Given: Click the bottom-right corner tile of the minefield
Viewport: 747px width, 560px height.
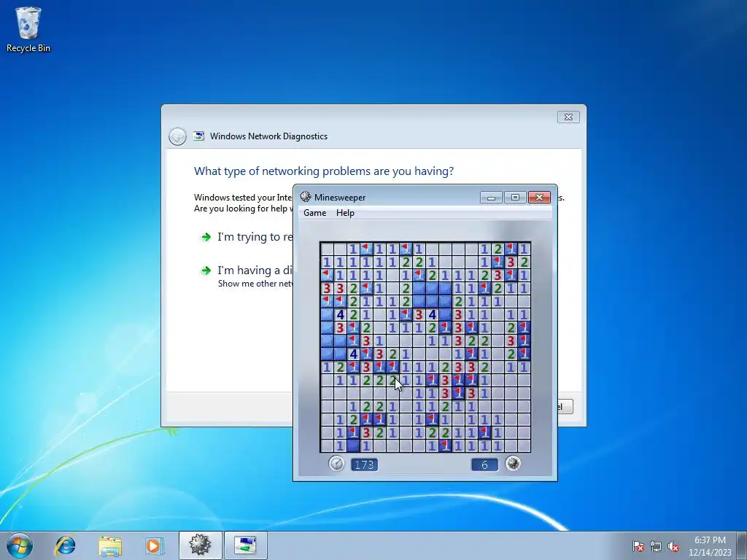Looking at the screenshot, I should 524,446.
